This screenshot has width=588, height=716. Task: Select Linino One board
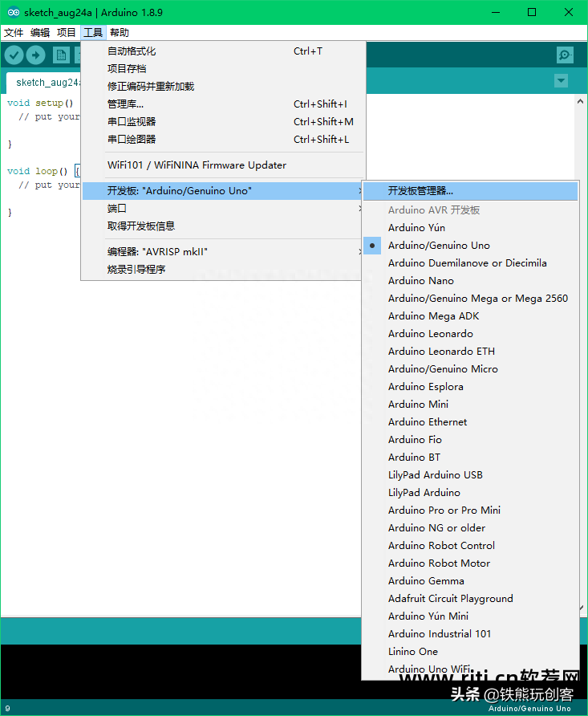[x=470, y=652]
